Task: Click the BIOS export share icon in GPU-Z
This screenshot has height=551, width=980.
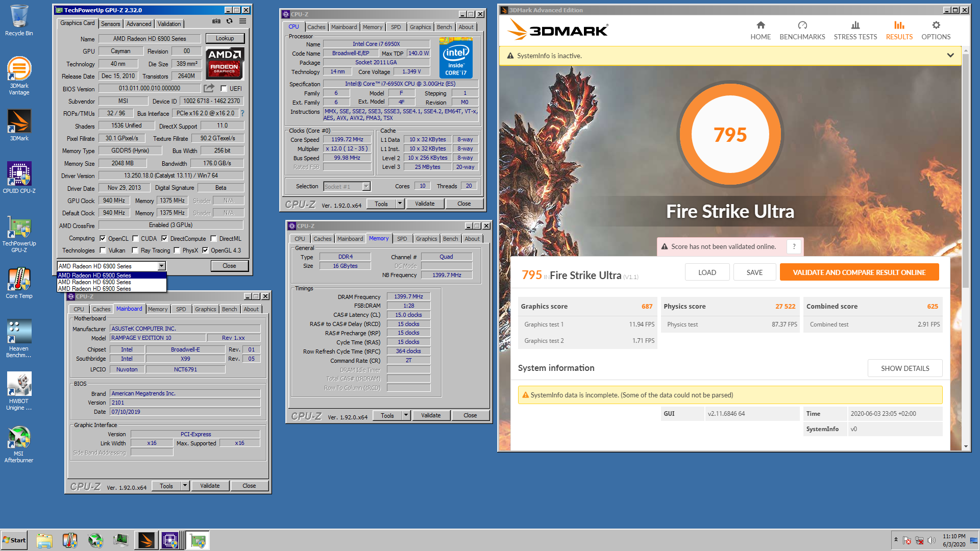Action: (209, 88)
